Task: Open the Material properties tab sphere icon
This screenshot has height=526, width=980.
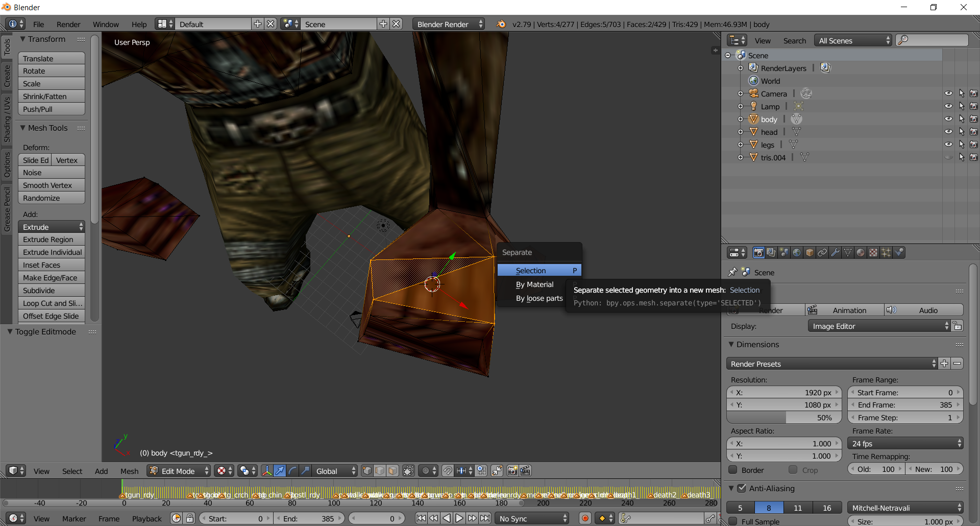Action: [861, 253]
